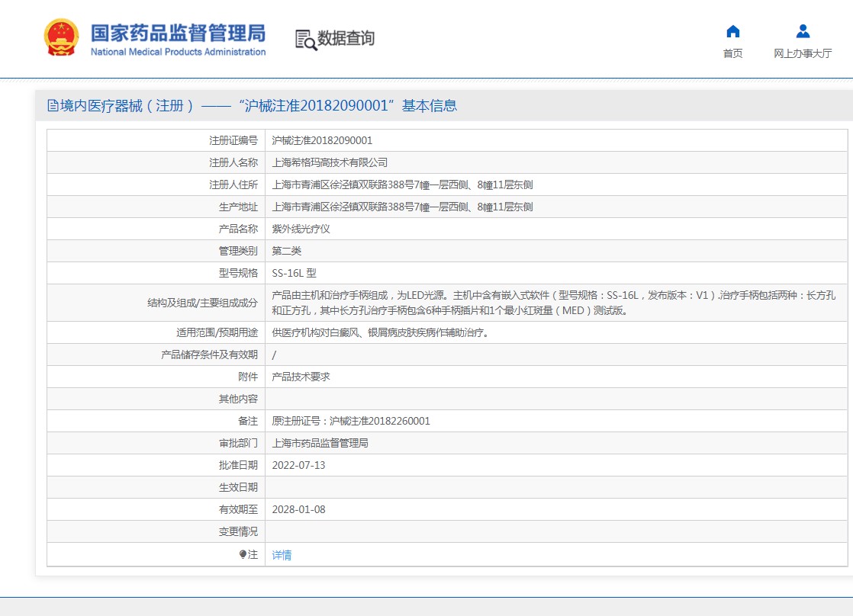Click 上海市药品监督管理局 approval department

pos(320,443)
